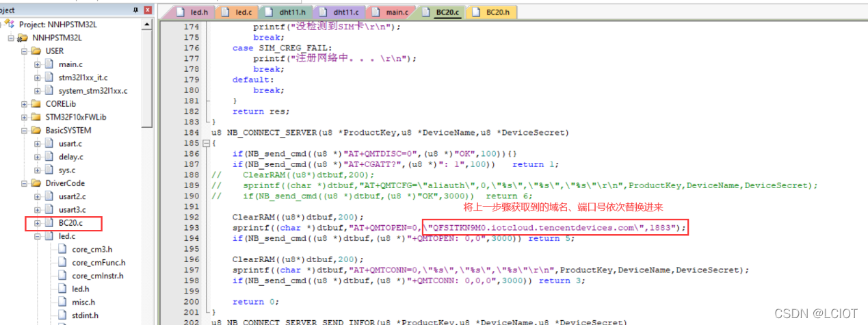Click the file icon next to core_cm3.h
Image resolution: width=868 pixels, height=325 pixels.
click(62, 249)
